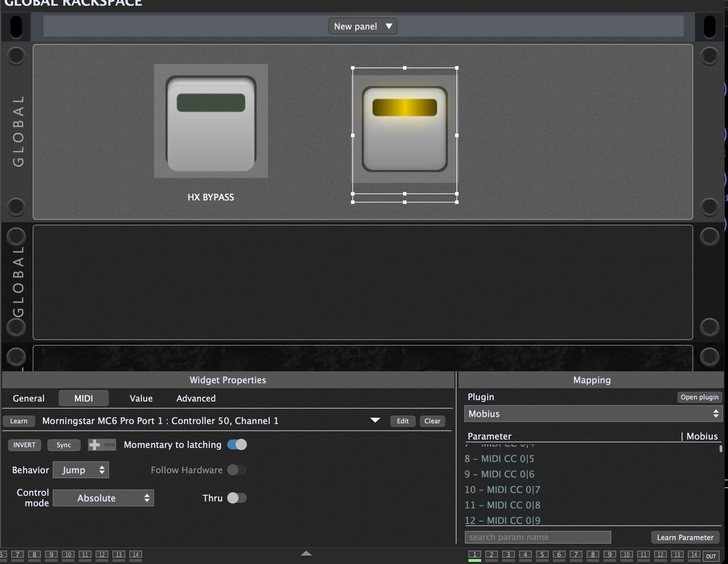Image resolution: width=728 pixels, height=564 pixels.
Task: Open the New panel dropdown
Action: pyautogui.click(x=362, y=26)
